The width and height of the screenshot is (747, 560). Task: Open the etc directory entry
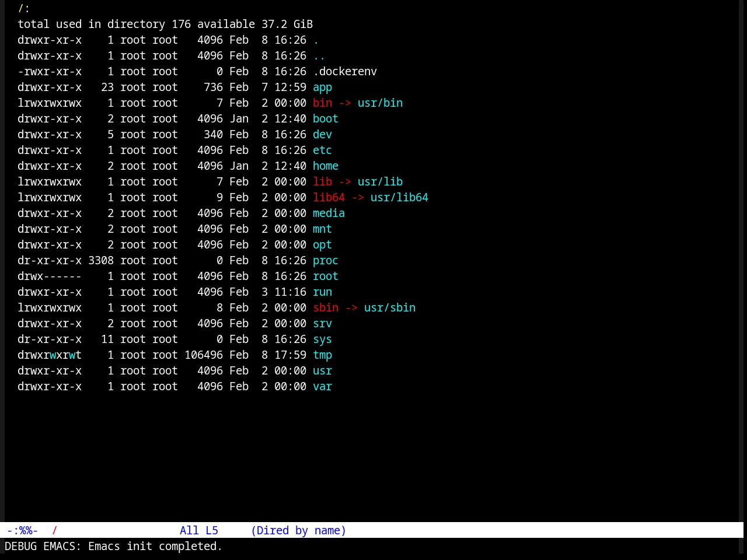322,150
